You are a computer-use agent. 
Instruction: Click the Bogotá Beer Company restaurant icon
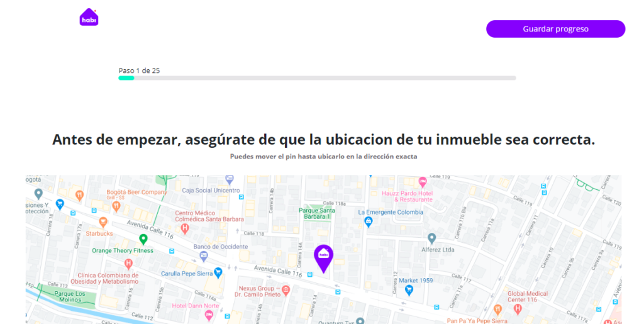coord(79,195)
